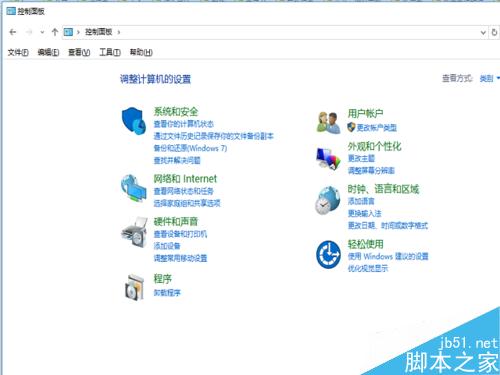Image resolution: width=500 pixels, height=375 pixels.
Task: Click 调整屏幕分辨率 link
Action: coord(371,170)
